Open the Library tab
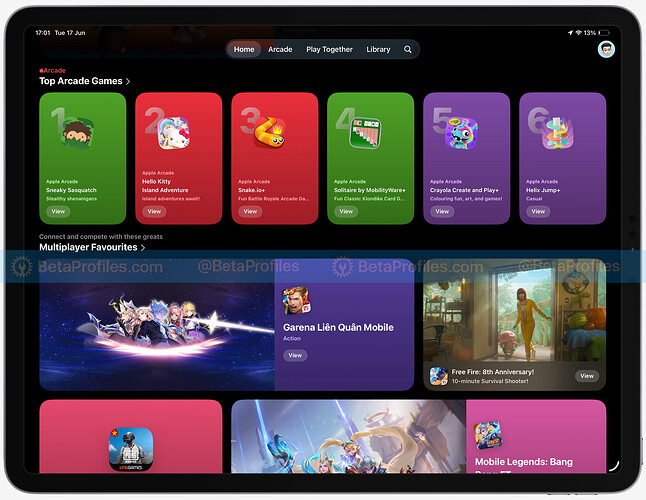Image resolution: width=646 pixels, height=500 pixels. [378, 49]
